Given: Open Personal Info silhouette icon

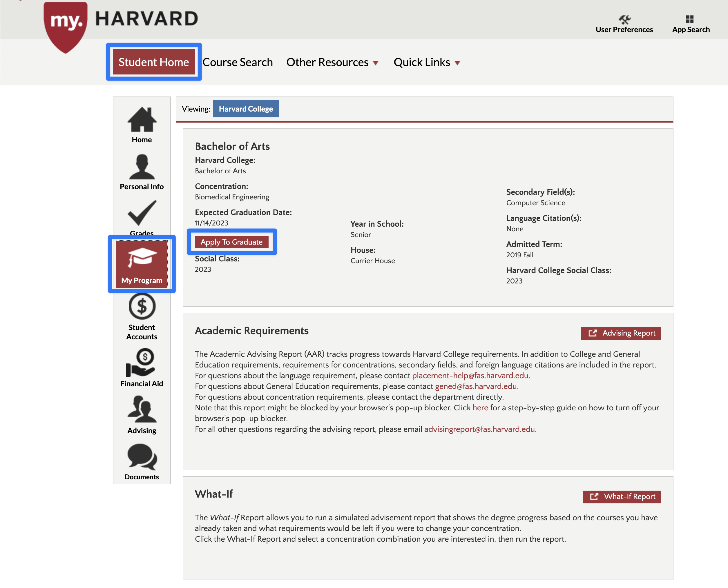Looking at the screenshot, I should point(142,167).
